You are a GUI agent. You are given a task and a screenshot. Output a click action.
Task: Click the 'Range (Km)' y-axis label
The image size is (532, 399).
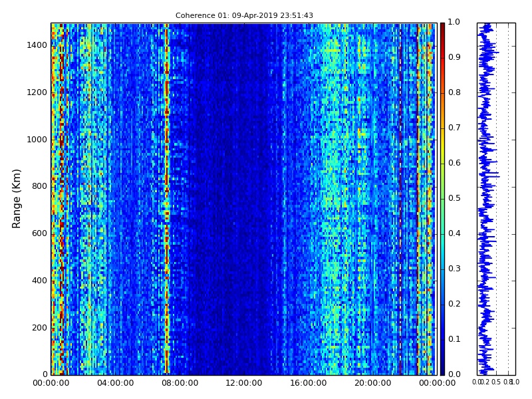coord(16,199)
